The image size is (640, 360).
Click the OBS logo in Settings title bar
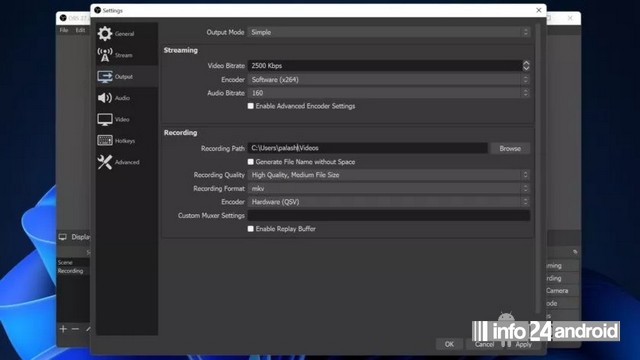pos(98,10)
